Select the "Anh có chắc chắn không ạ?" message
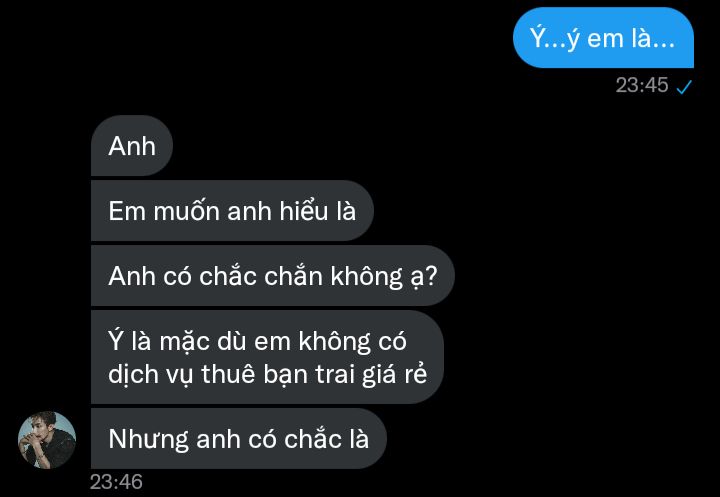The width and height of the screenshot is (720, 497). pos(273,276)
